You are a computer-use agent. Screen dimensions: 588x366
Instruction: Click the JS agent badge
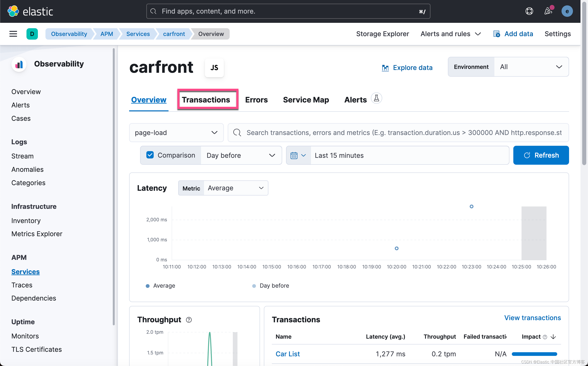click(214, 68)
